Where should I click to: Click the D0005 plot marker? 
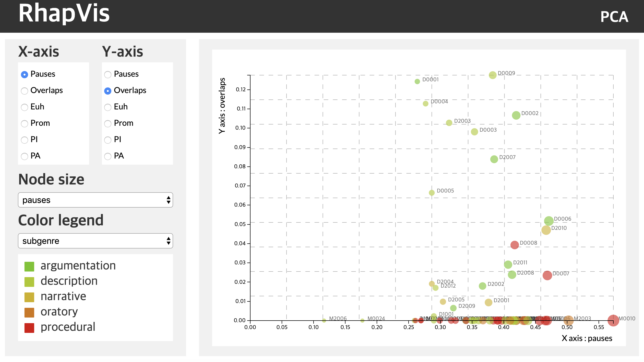click(x=431, y=193)
